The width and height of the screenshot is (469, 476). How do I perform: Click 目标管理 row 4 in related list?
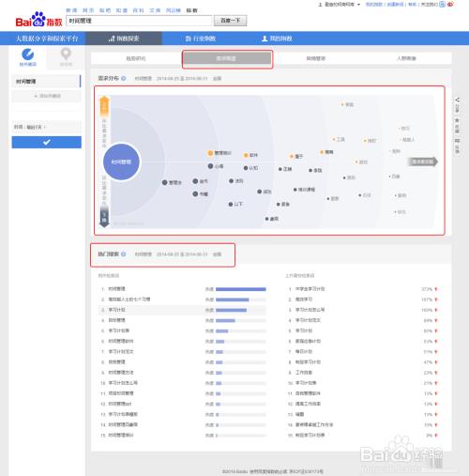click(x=116, y=320)
